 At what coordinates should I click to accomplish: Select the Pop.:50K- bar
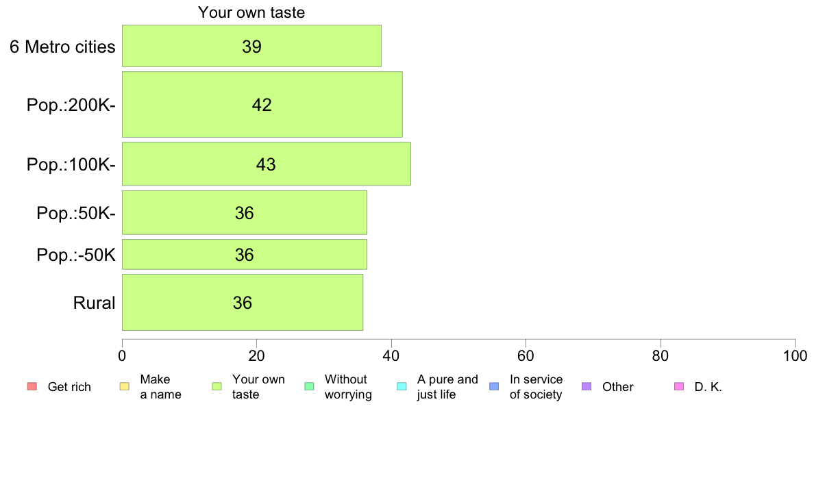(x=245, y=213)
